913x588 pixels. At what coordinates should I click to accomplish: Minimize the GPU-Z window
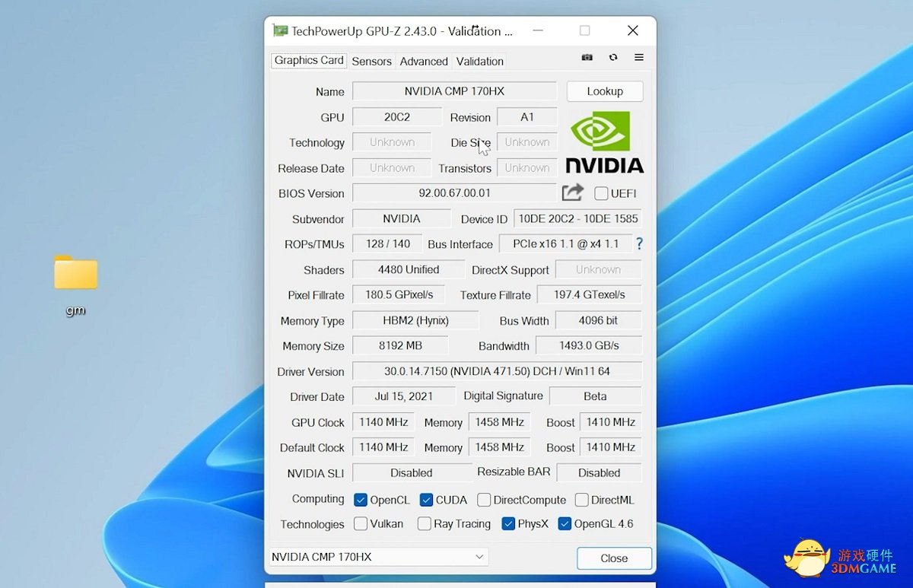click(538, 30)
